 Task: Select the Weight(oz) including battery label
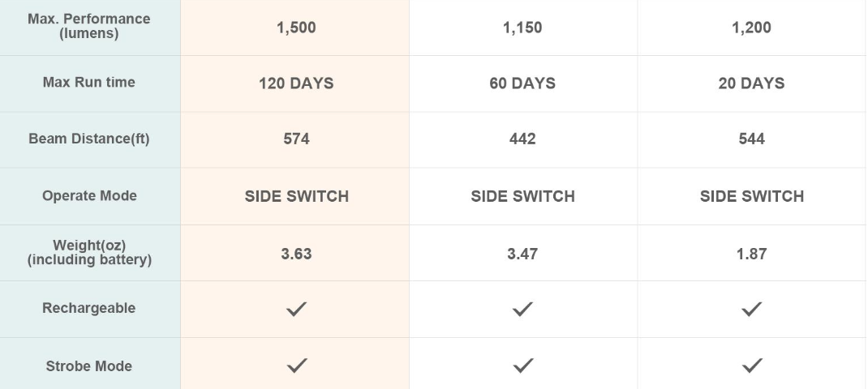tap(89, 253)
